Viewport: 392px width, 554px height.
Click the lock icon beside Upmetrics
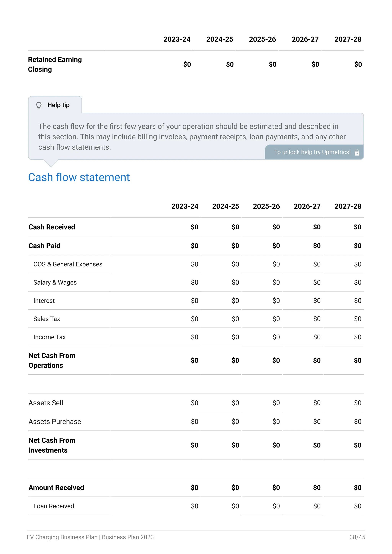point(357,152)
